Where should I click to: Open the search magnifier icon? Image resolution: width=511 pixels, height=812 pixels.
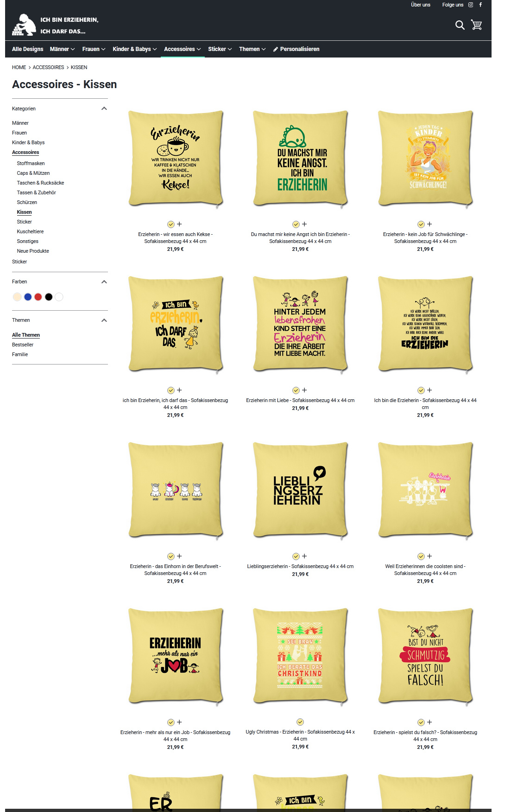tap(460, 25)
